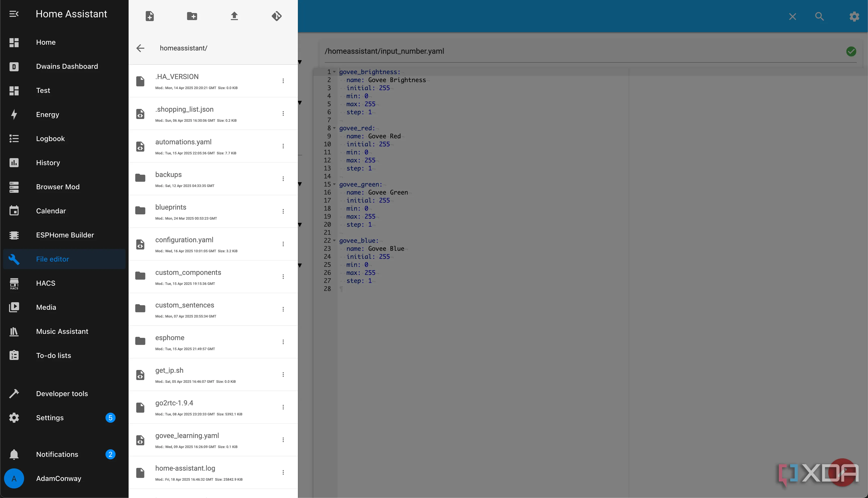Open more options for .shopping_list.json
Screen dimensions: 868x498
pos(283,113)
